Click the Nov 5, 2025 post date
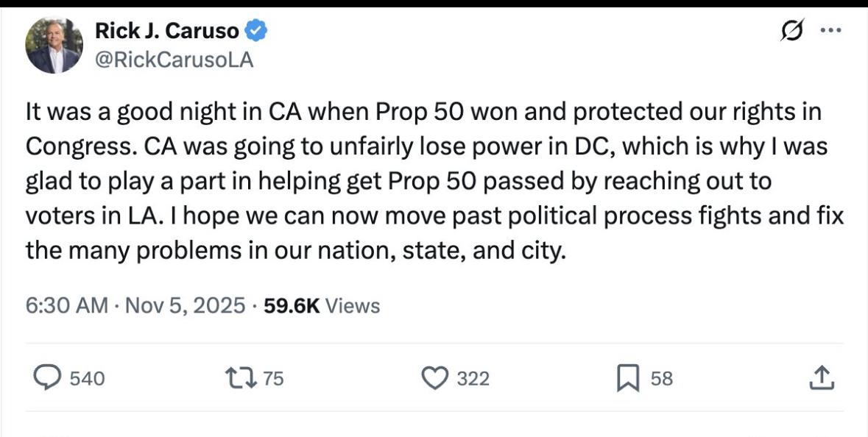The height and width of the screenshot is (437, 868). click(x=185, y=305)
